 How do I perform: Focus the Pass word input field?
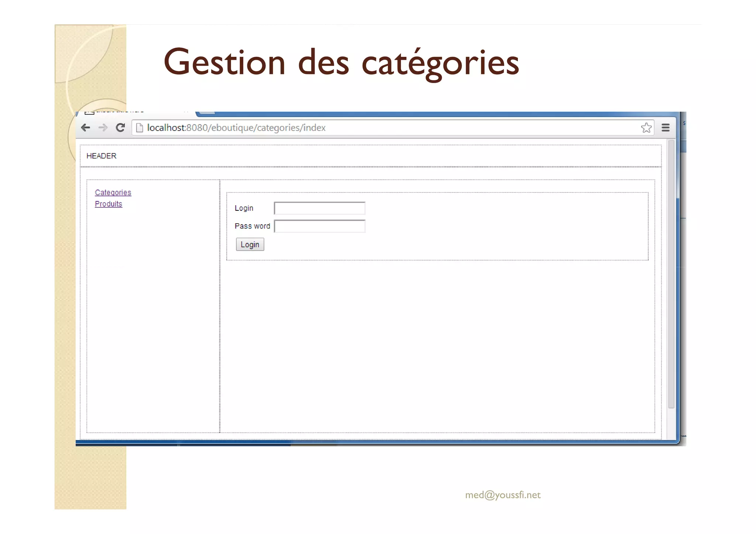click(x=320, y=226)
